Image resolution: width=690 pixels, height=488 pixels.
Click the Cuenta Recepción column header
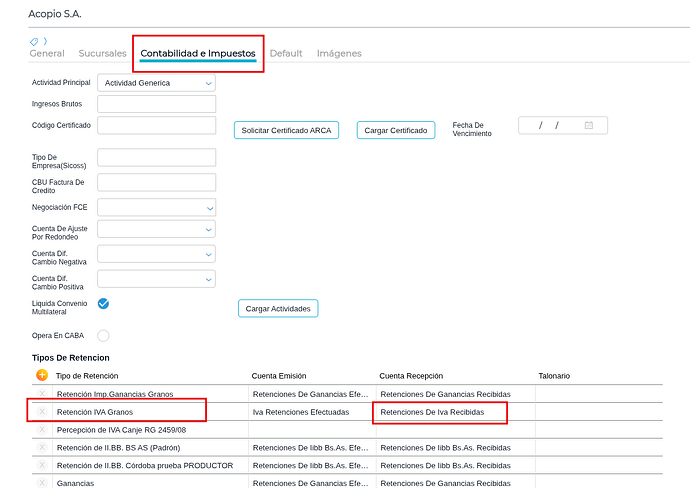click(x=411, y=376)
